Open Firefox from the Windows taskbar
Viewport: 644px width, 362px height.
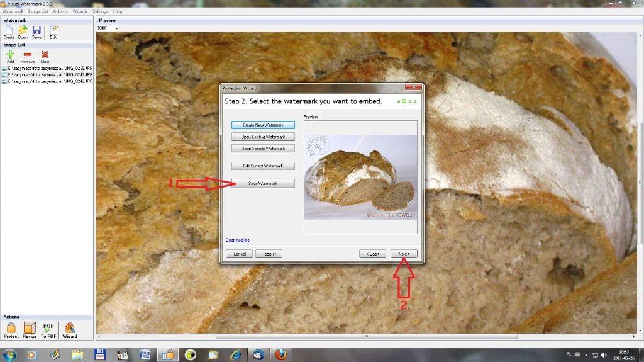(x=281, y=354)
